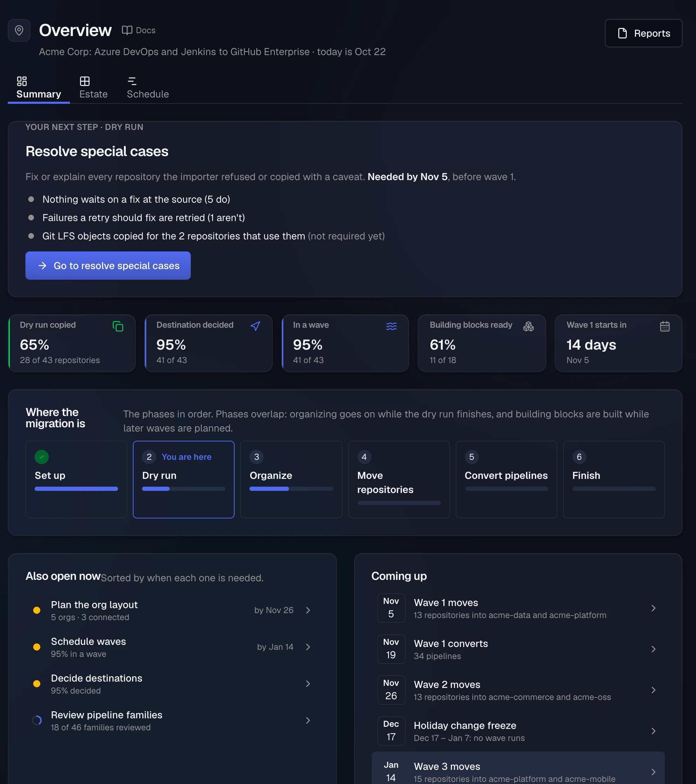Click the copy icon on Dry run copied card

coord(118,326)
